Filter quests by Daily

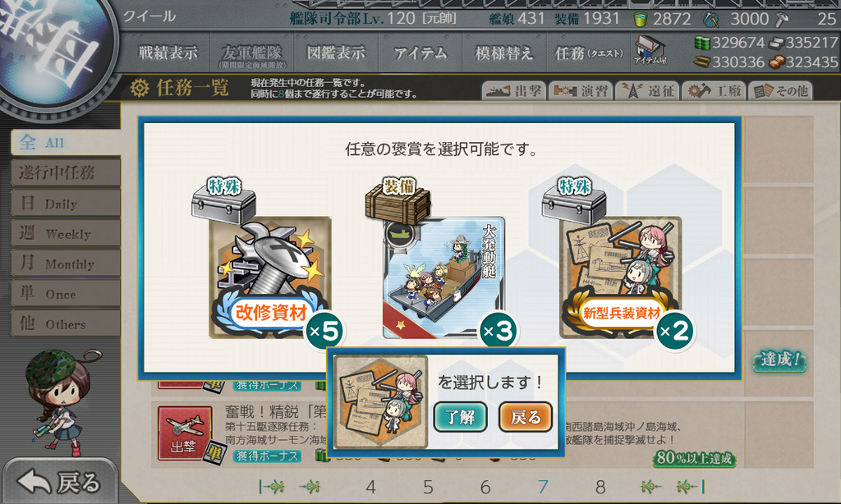click(x=65, y=204)
